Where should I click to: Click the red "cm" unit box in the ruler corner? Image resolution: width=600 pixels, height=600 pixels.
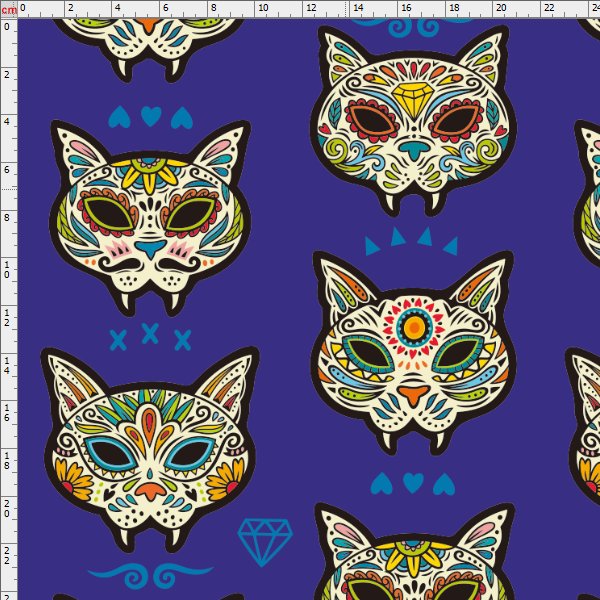pos(9,9)
